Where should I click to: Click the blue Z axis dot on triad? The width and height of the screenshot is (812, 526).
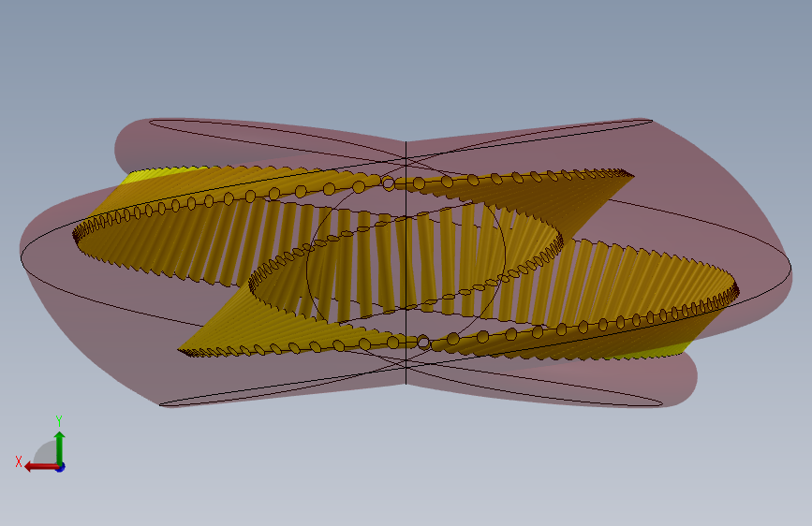click(x=61, y=467)
